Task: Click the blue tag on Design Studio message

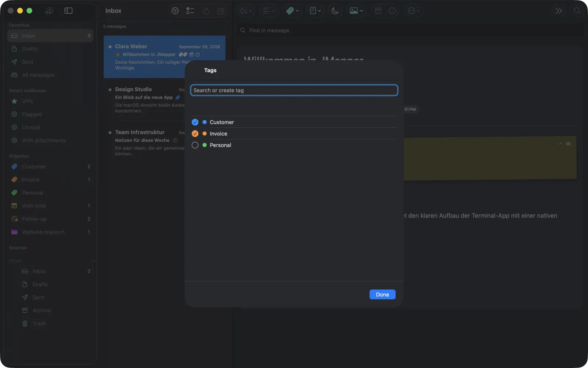Action: coord(178,98)
